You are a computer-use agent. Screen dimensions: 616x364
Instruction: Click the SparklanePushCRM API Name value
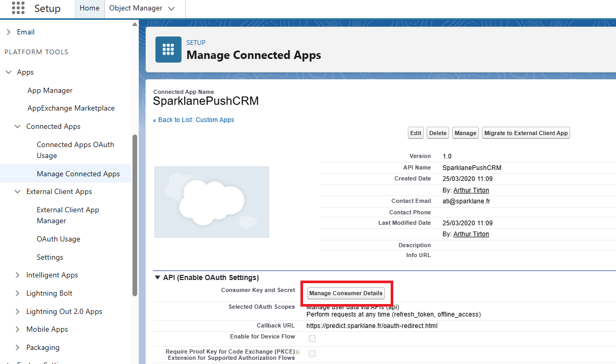[x=472, y=168]
